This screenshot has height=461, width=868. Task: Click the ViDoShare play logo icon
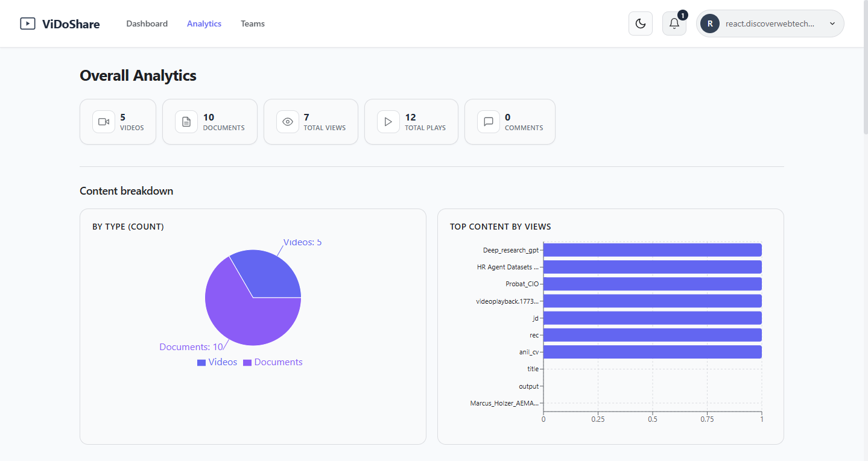coord(28,24)
